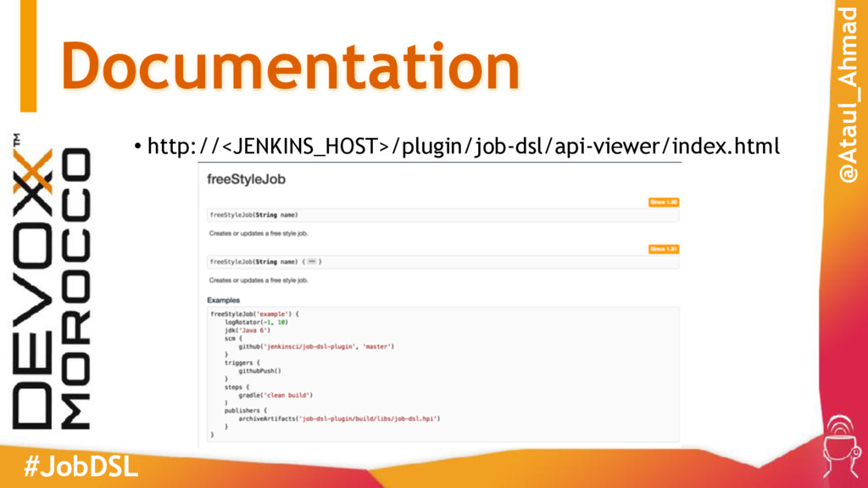
Task: Expand the ellipsis in the freeStyleJob closure signature
Action: pos(313,262)
